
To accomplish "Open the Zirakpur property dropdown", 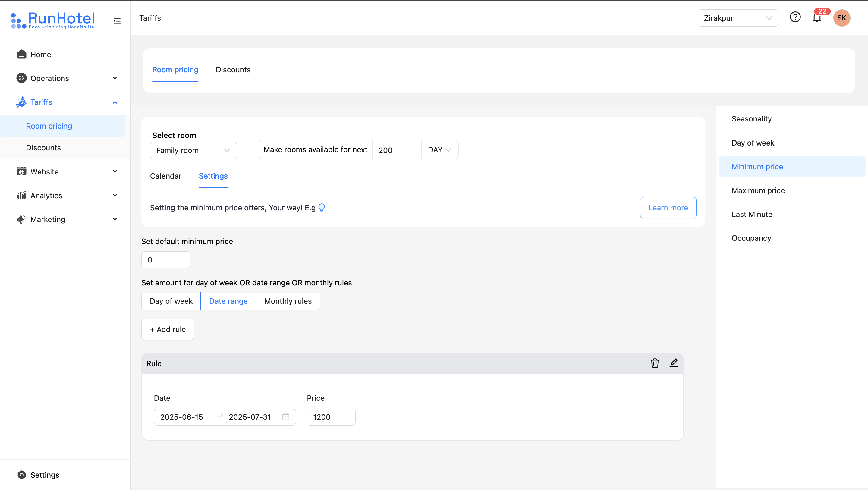I will coord(738,18).
